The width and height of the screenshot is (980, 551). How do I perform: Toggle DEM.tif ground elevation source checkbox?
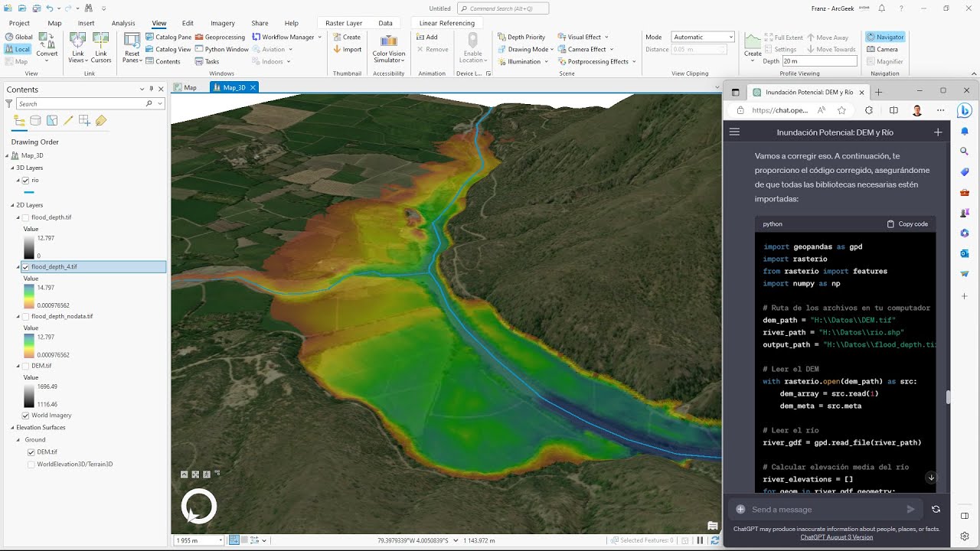(x=31, y=452)
